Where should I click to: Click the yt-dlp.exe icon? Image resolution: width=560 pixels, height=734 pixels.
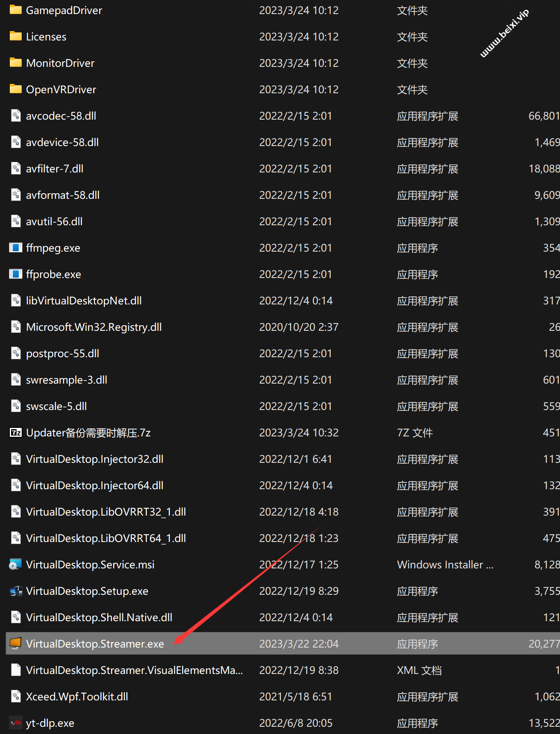click(16, 723)
